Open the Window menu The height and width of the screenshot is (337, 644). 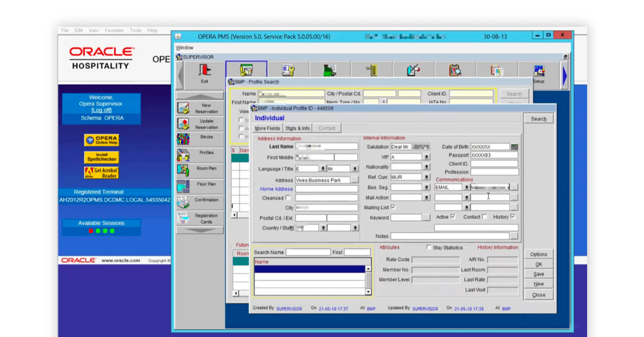(x=185, y=48)
